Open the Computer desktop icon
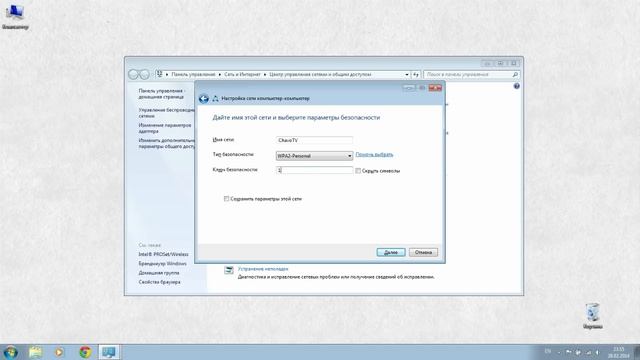The height and width of the screenshot is (360, 640). 15,16
